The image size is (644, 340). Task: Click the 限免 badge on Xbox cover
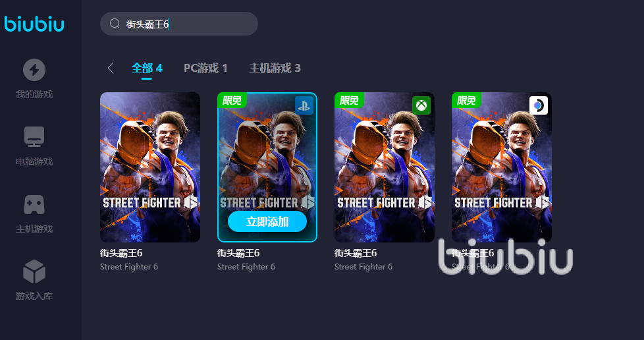(349, 100)
